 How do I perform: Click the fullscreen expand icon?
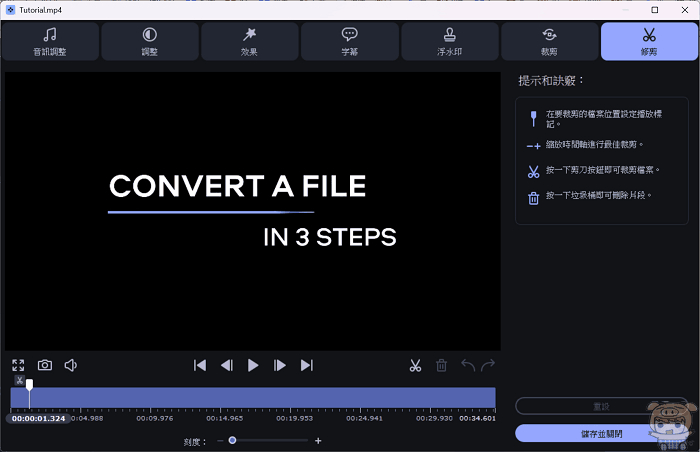[18, 366]
